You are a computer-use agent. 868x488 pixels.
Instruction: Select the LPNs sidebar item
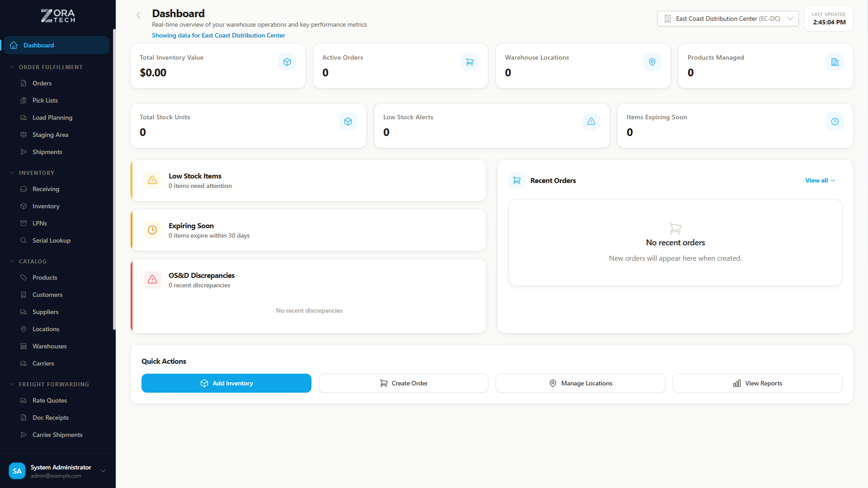pos(39,223)
